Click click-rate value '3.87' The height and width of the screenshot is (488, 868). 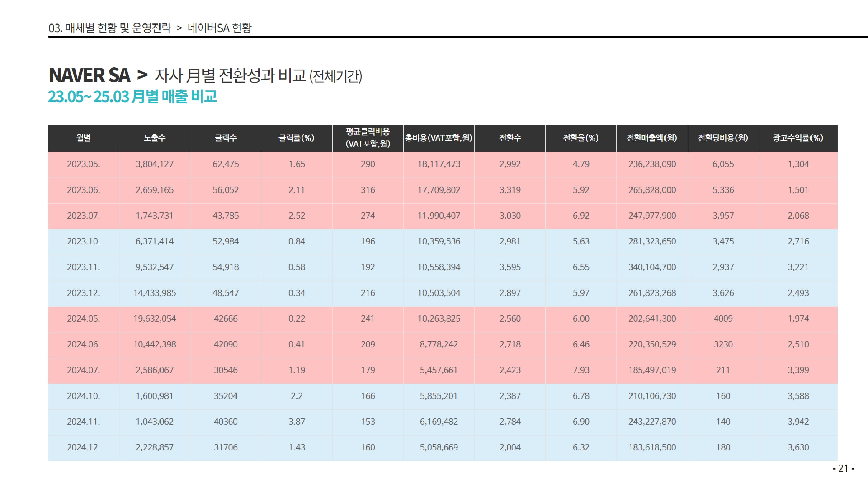pyautogui.click(x=297, y=422)
